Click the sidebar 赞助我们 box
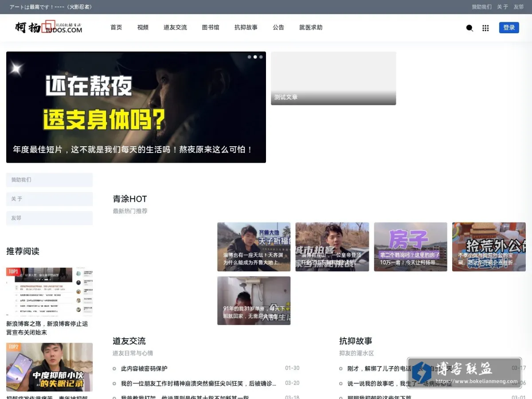The width and height of the screenshot is (532, 399). [49, 180]
